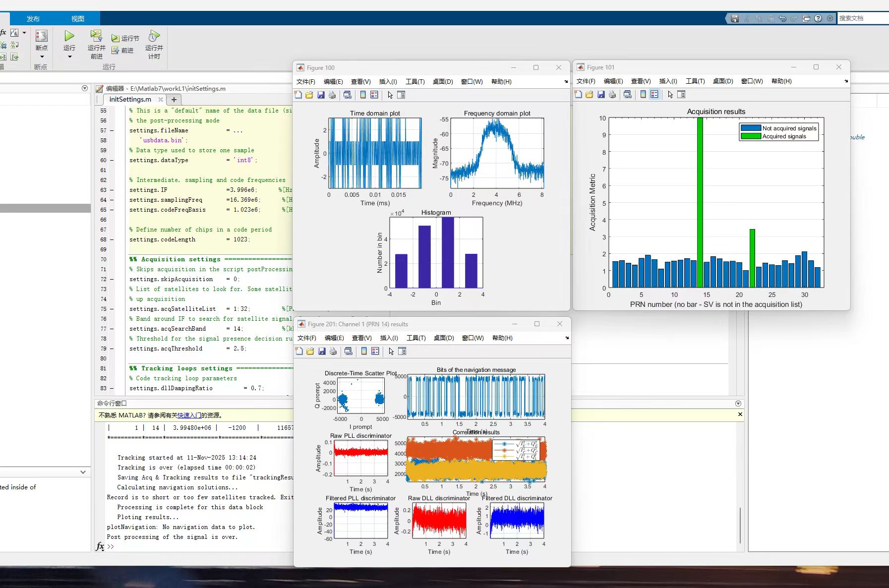Toggle Edit Plot arrow in Figure 201 toolbar

click(x=391, y=352)
